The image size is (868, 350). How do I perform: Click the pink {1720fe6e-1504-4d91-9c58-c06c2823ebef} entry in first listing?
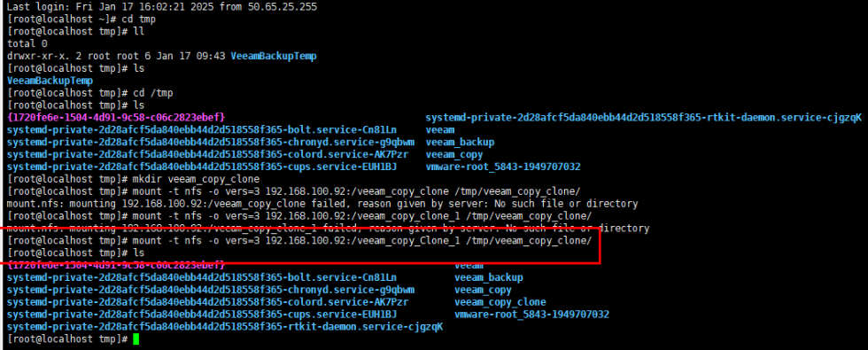click(x=116, y=117)
